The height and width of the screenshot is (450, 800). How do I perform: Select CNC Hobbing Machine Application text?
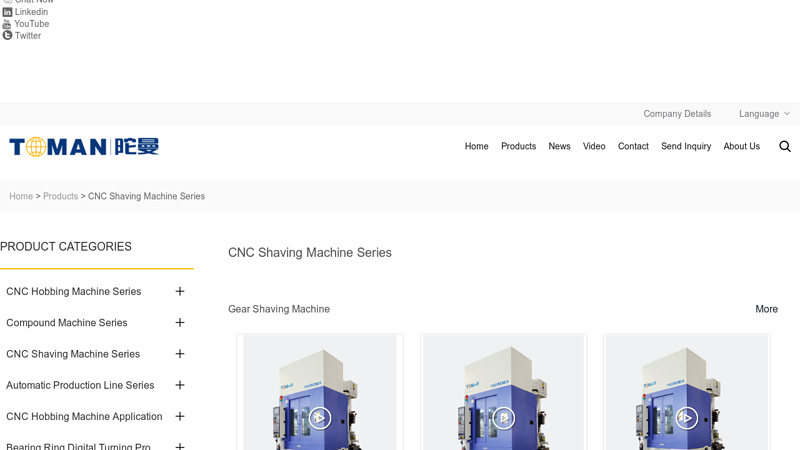(84, 416)
